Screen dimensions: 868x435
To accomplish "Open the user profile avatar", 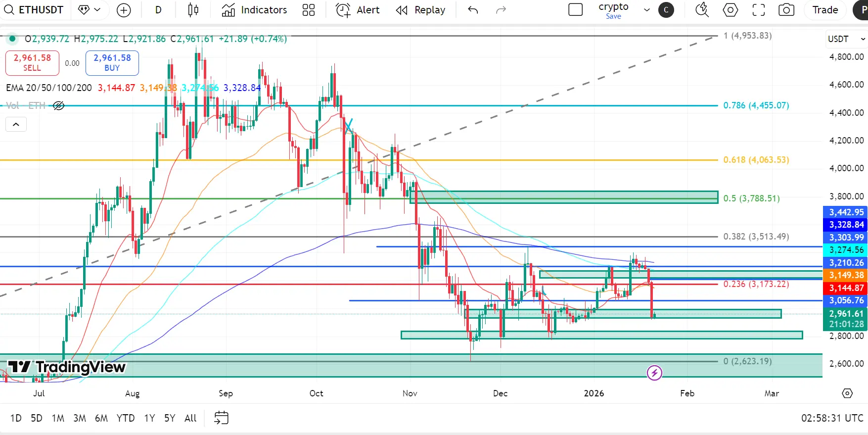I will point(666,10).
